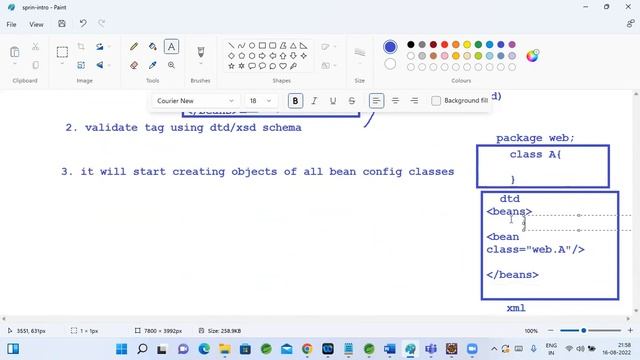Select the primary blue colour circle

coord(390,47)
